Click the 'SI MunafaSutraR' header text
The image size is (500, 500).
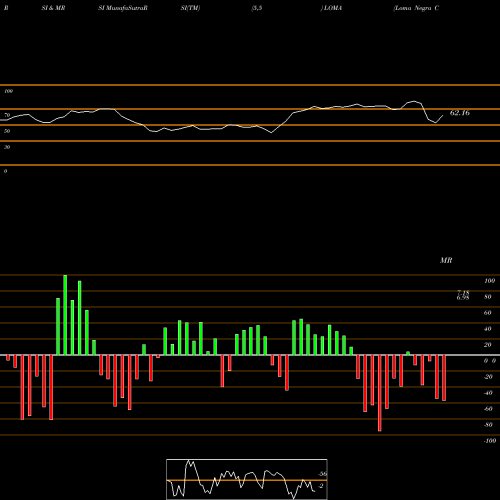(123, 8)
